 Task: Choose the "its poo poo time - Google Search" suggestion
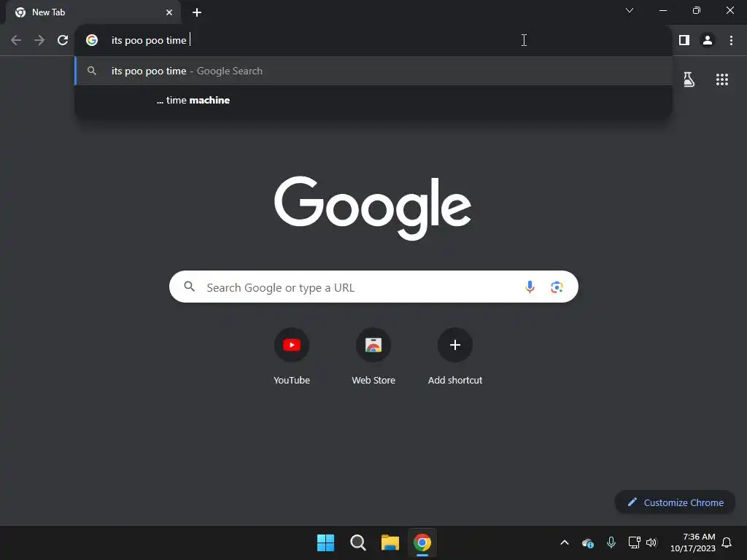(373, 71)
